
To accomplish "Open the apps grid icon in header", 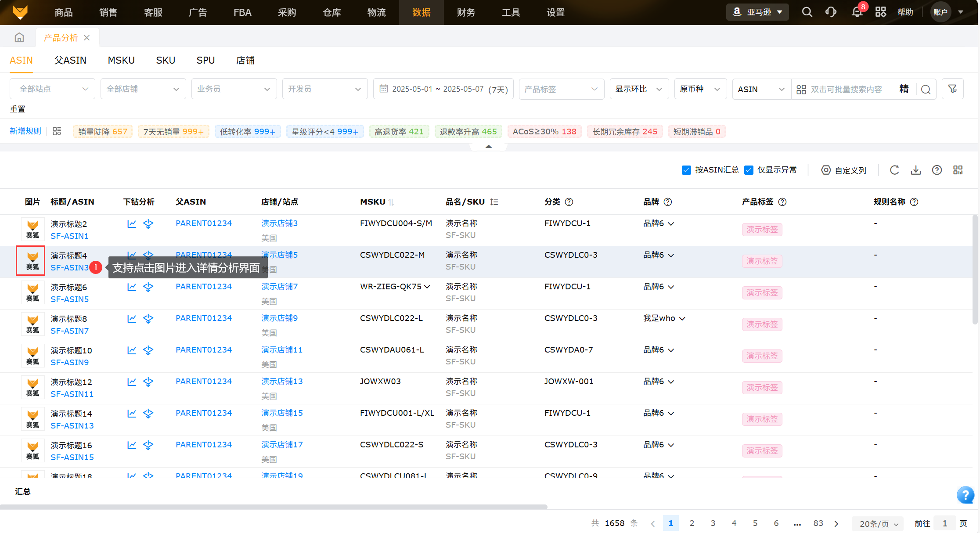I will click(880, 12).
